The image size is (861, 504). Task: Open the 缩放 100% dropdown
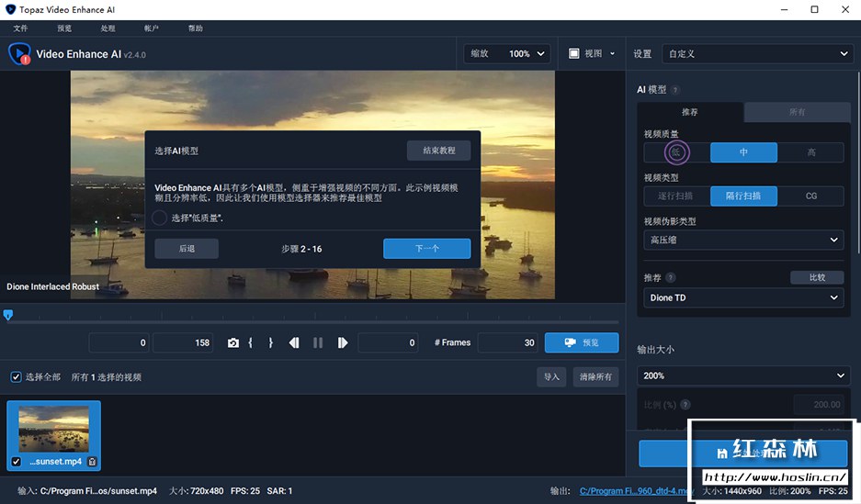pyautogui.click(x=507, y=53)
